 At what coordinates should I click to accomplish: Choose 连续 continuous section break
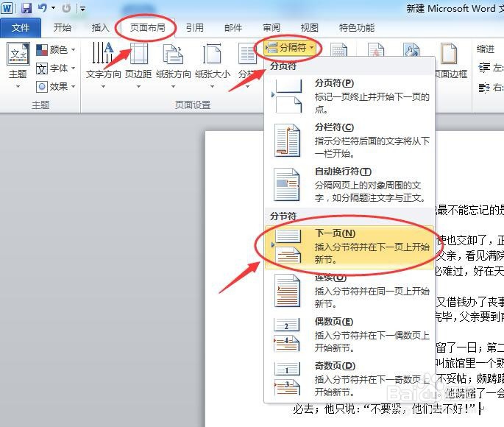(x=349, y=290)
